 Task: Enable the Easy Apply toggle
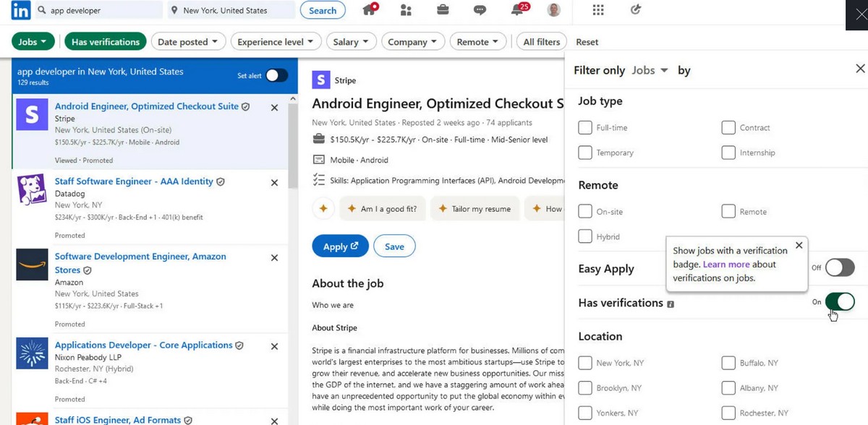(x=840, y=267)
